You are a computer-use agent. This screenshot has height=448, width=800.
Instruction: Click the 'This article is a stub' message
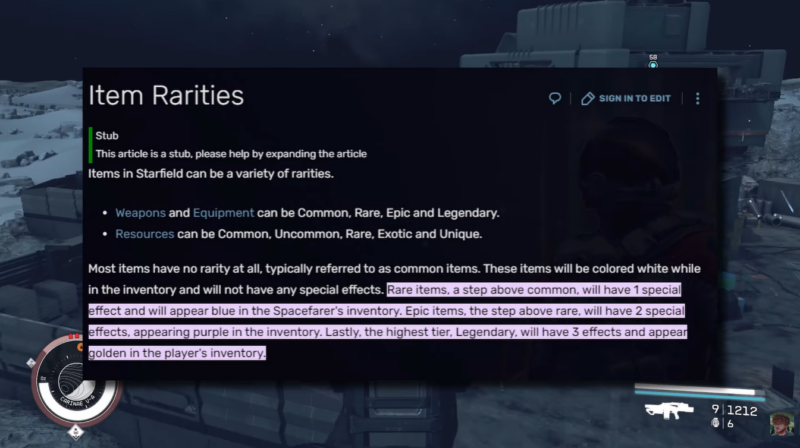coord(231,154)
